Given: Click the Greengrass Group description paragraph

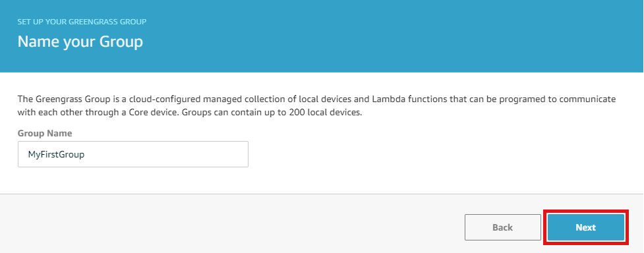Looking at the screenshot, I should point(316,105).
